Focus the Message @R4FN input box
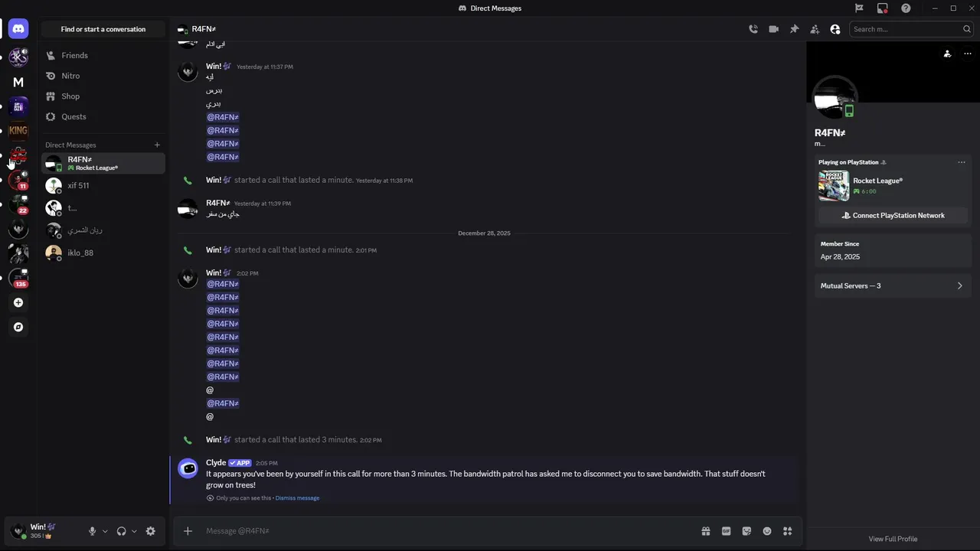 click(x=444, y=531)
